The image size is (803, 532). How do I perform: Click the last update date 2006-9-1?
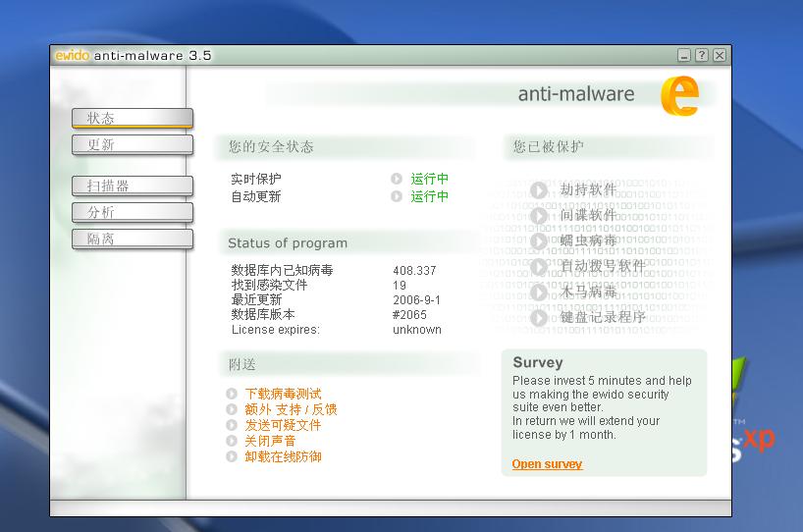pos(416,300)
